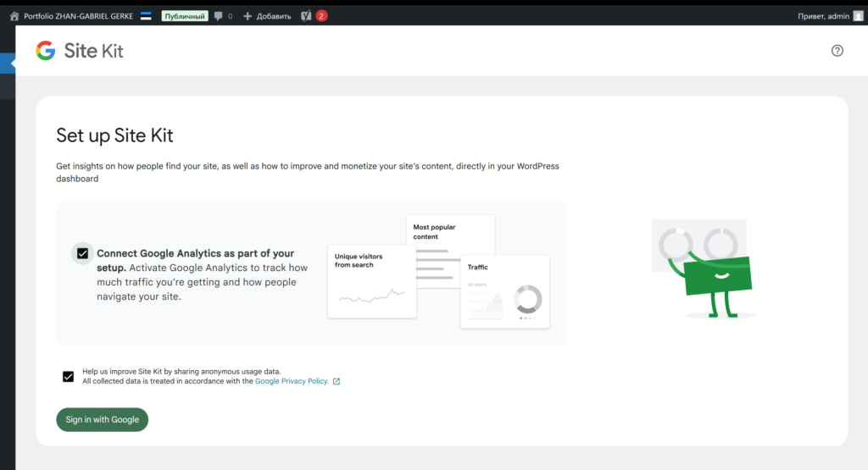Click external link icon beside Privacy Policy
The image size is (868, 470).
(336, 382)
